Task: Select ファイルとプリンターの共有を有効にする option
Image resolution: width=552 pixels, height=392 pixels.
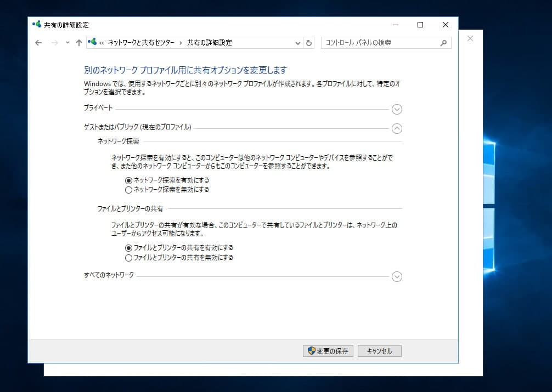Action: [x=129, y=248]
